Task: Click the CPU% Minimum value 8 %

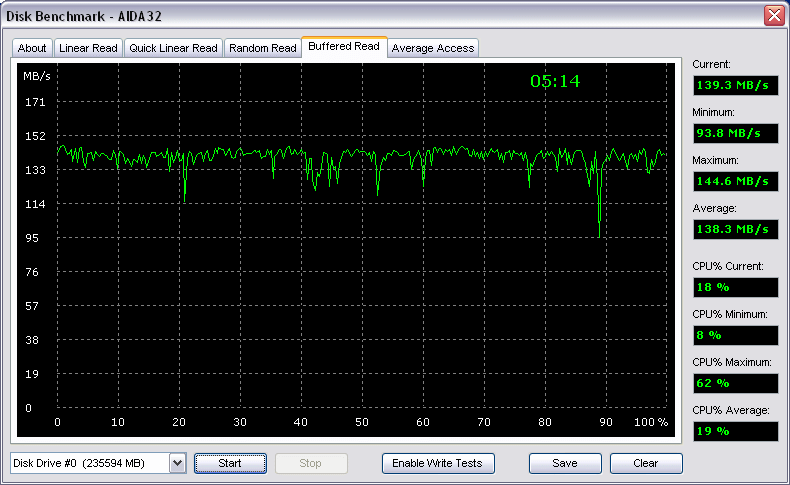Action: pyautogui.click(x=736, y=335)
